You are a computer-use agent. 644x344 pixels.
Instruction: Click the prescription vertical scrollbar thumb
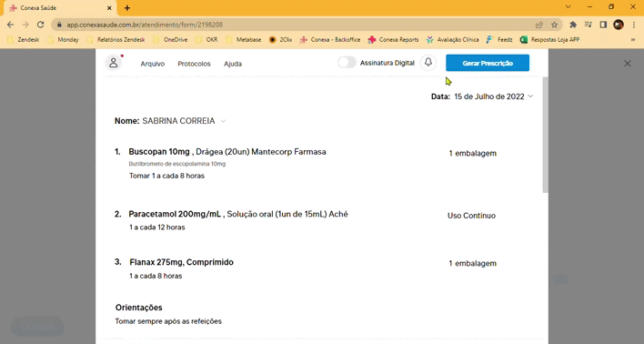click(x=545, y=135)
